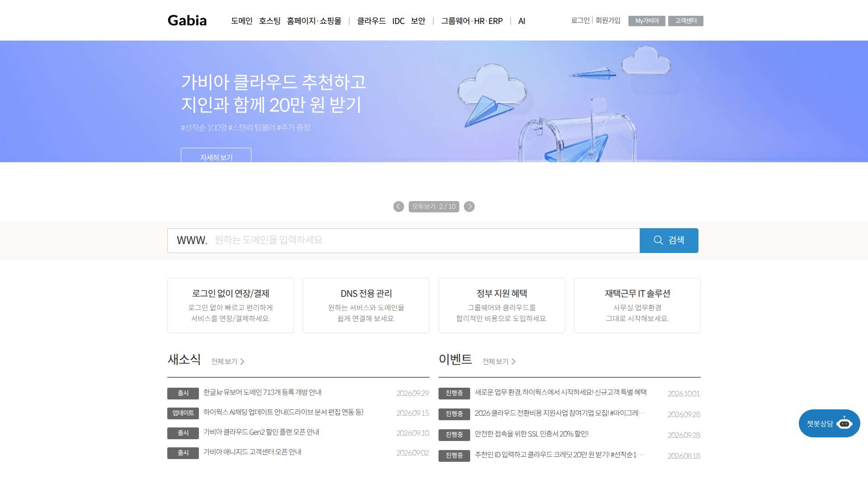Screen dimensions: 868x488
Task: Open event 안전한 접속을 위한 SSL 인증서 20% 할인
Action: click(x=532, y=434)
